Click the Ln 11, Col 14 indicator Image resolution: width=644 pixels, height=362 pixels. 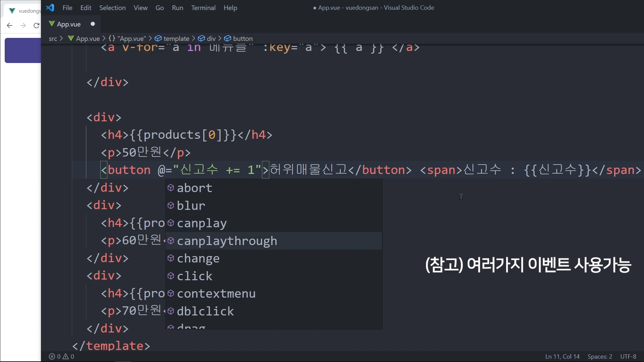pos(562,357)
